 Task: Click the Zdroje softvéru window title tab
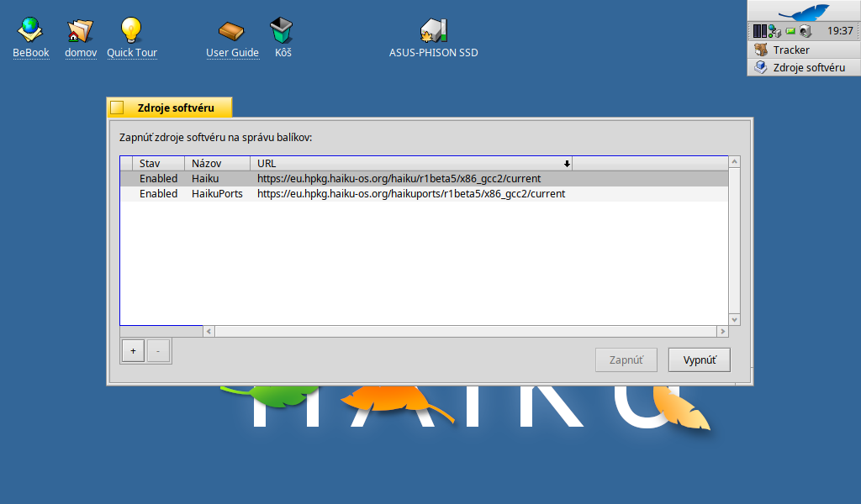[x=176, y=108]
